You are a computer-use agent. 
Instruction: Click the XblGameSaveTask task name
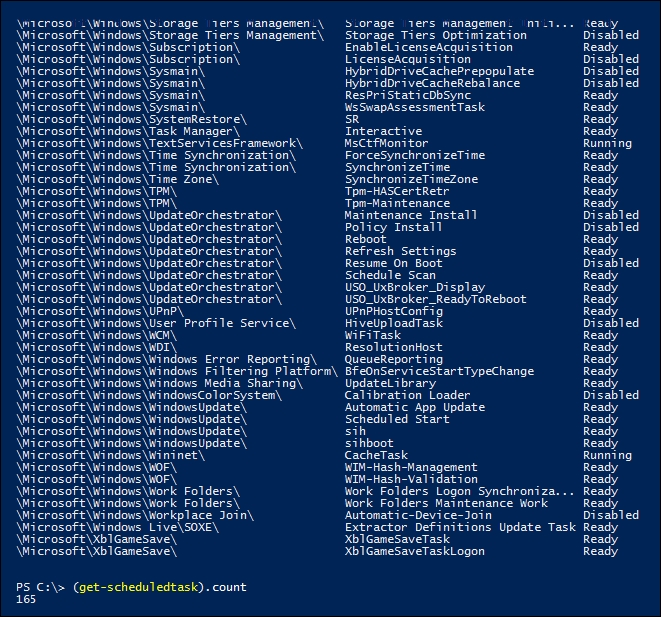coord(397,539)
